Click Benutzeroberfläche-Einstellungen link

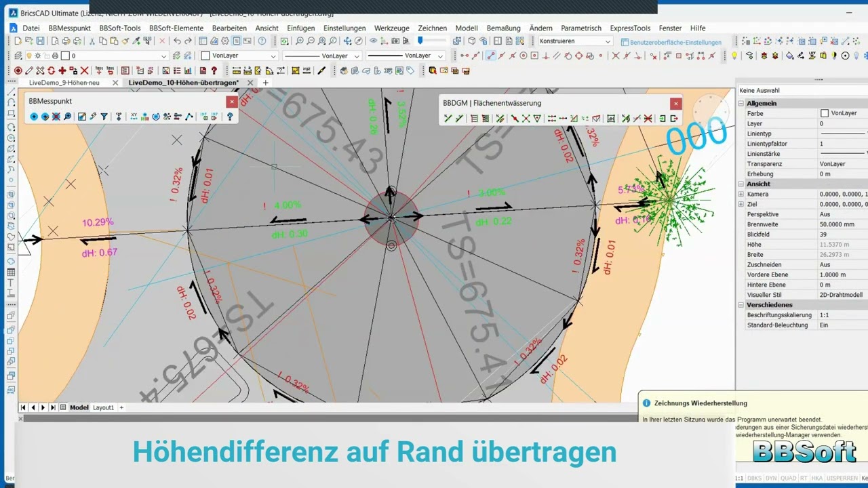(x=671, y=42)
